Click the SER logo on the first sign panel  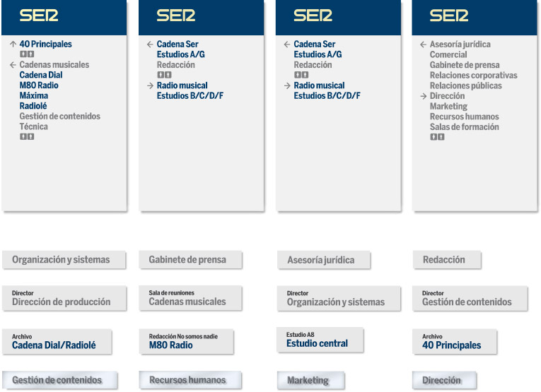coord(39,16)
